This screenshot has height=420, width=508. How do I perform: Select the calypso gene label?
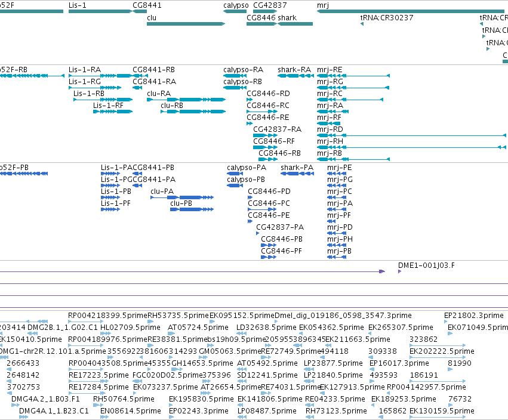click(236, 5)
